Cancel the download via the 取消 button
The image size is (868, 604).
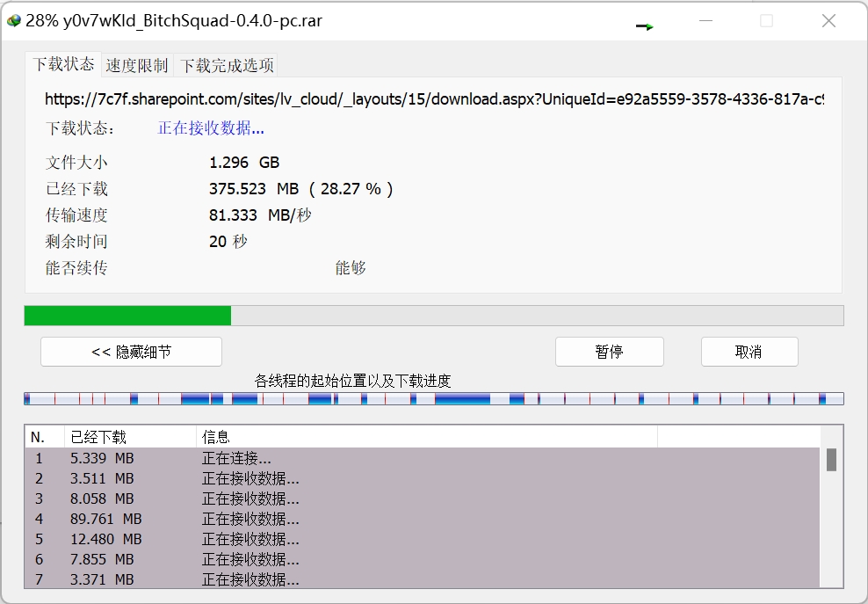tap(749, 352)
